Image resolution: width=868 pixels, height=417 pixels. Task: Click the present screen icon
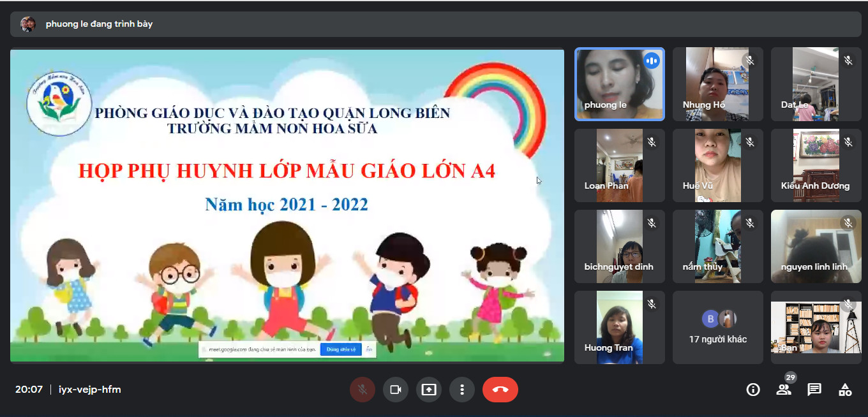(x=429, y=390)
